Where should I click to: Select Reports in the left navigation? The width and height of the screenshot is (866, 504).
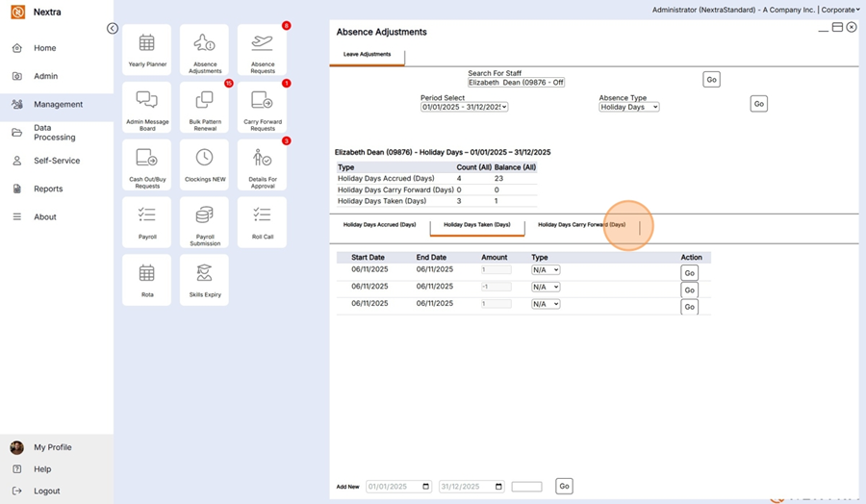48,189
